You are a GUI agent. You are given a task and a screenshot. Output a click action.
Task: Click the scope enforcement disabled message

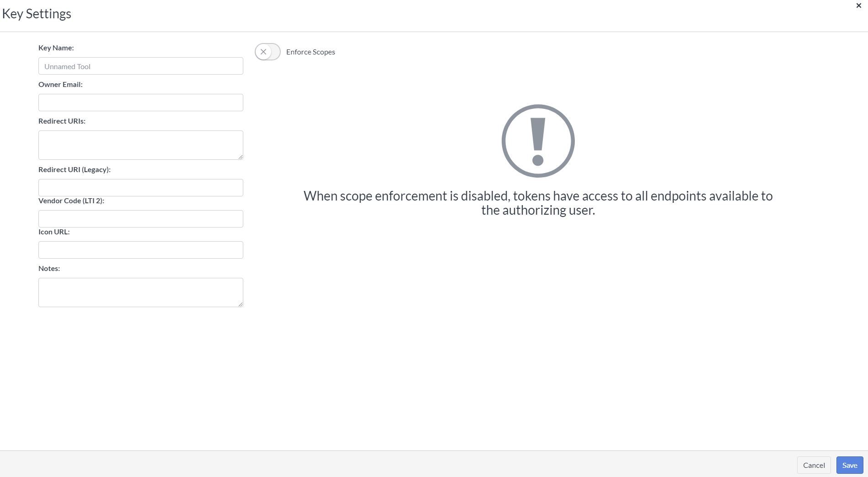538,203
